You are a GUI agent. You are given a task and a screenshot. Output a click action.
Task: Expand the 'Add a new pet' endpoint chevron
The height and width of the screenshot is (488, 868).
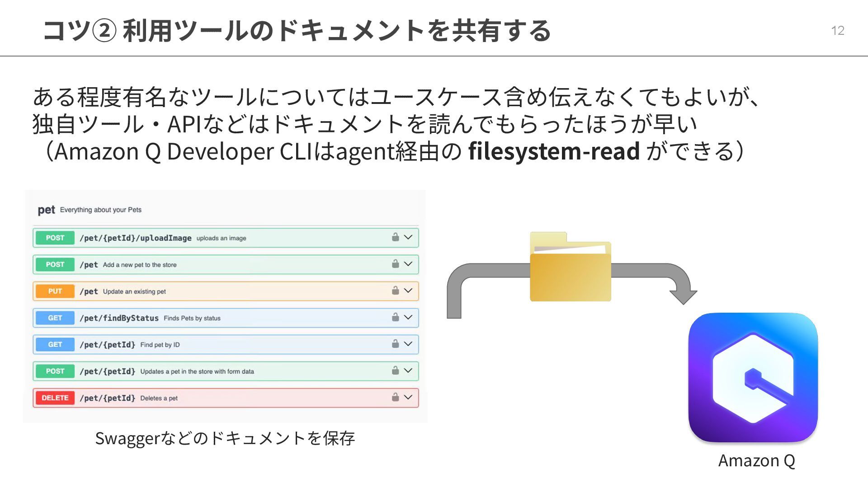point(408,264)
